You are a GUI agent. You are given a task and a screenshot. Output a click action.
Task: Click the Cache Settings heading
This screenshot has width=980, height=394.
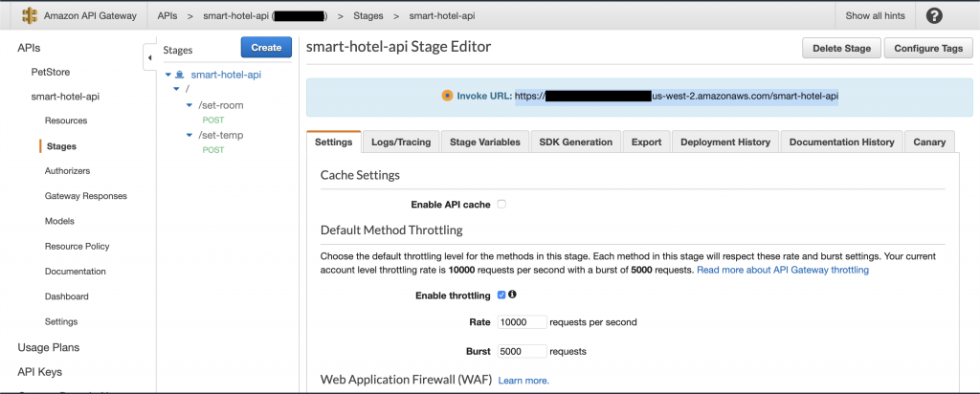tap(360, 175)
